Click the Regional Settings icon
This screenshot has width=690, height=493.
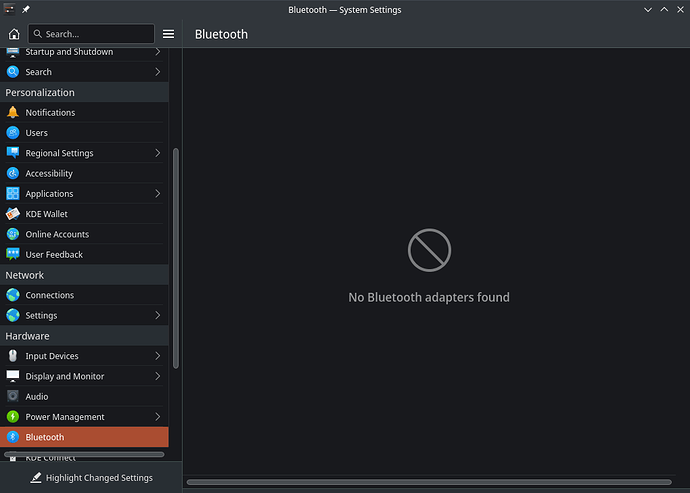pyautogui.click(x=13, y=153)
